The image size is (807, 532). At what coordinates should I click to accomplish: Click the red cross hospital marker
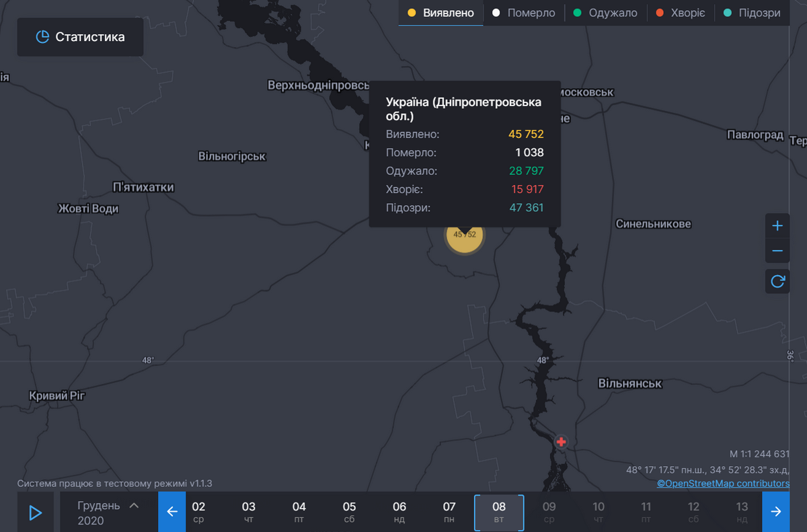(561, 442)
